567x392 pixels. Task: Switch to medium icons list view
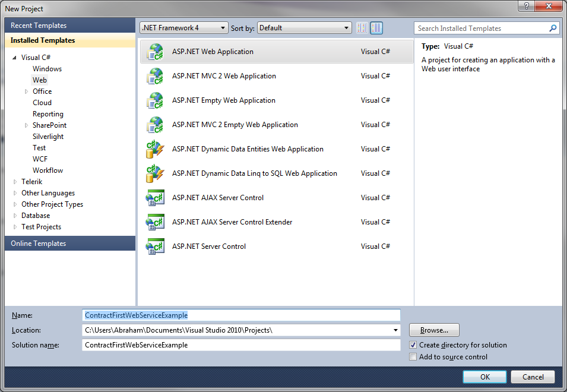pos(376,27)
